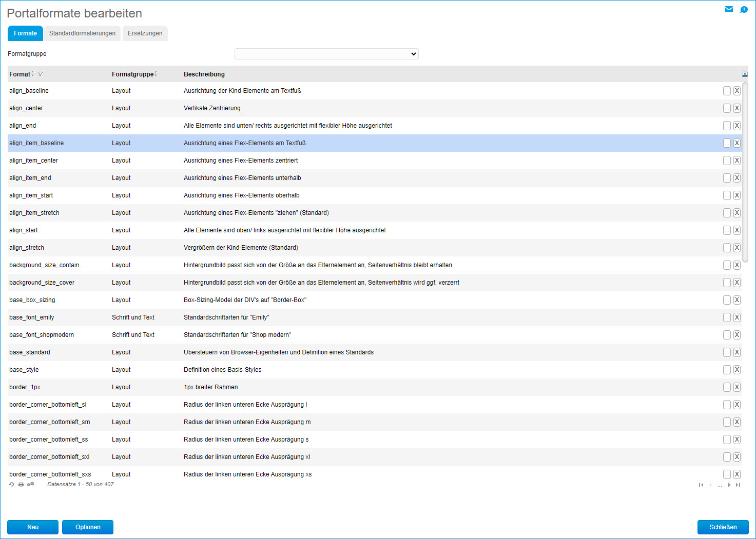Sort by the Formatgruppe column arrows
Screen dimensions: 756x539
tap(157, 74)
